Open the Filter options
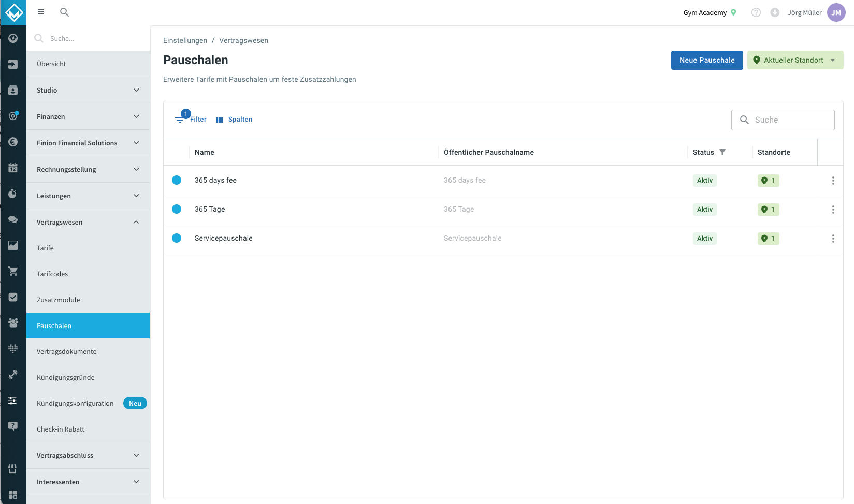 click(x=191, y=119)
